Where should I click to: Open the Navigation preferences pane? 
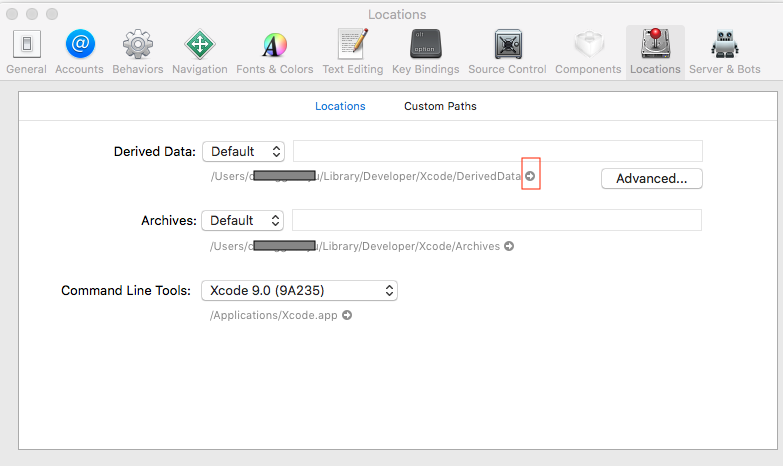[200, 52]
